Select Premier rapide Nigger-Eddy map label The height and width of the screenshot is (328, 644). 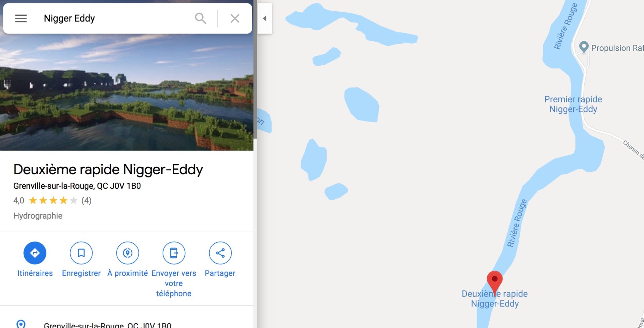(573, 104)
